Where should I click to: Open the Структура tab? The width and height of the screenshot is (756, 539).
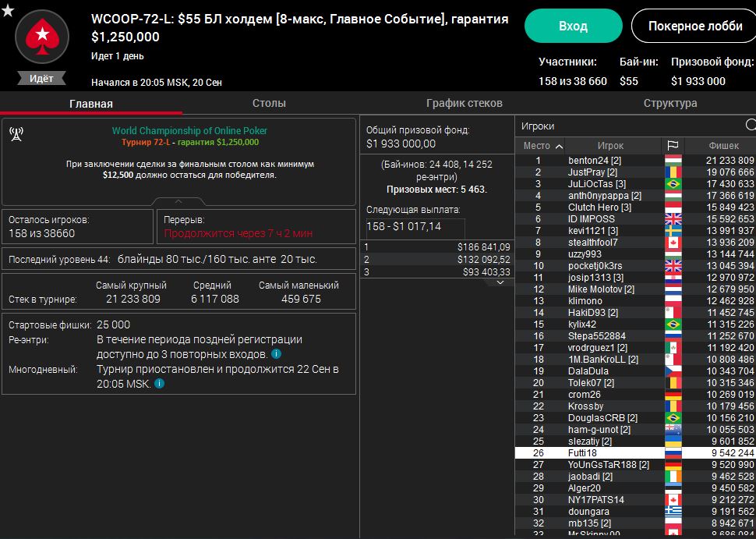coord(670,103)
